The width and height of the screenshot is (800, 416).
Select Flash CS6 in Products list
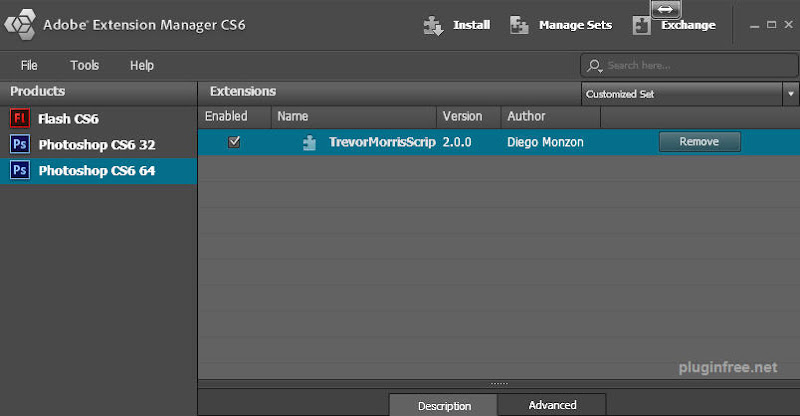pos(98,118)
